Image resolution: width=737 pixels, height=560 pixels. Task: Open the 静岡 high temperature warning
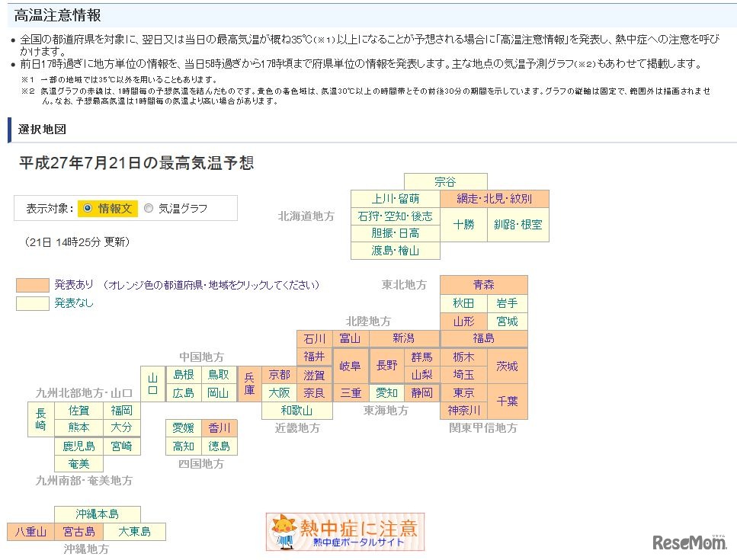coord(422,392)
